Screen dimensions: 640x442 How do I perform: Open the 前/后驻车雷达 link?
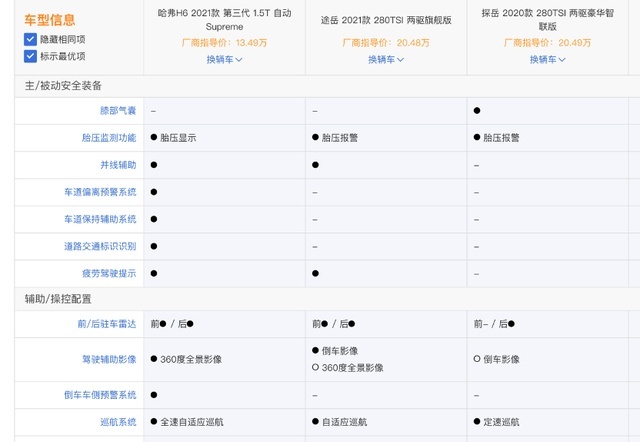point(107,324)
